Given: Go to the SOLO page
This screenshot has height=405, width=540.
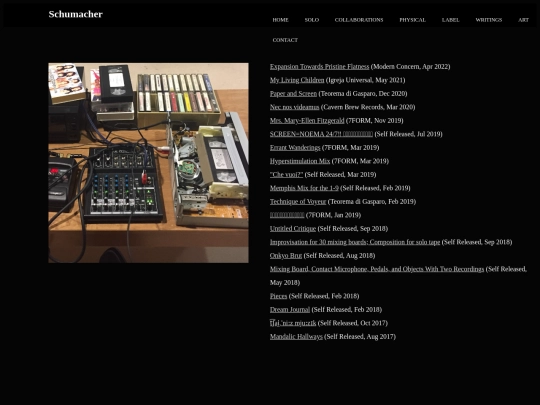Looking at the screenshot, I should 312,20.
